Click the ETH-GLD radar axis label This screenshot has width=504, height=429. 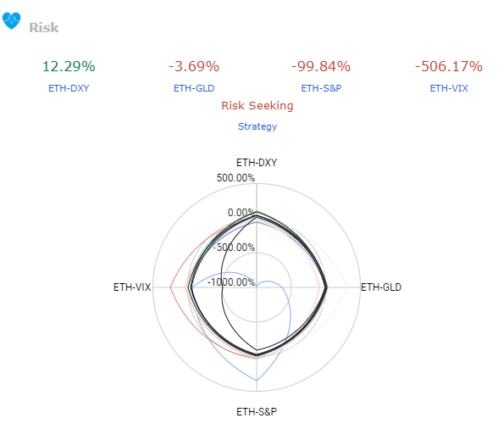[381, 287]
